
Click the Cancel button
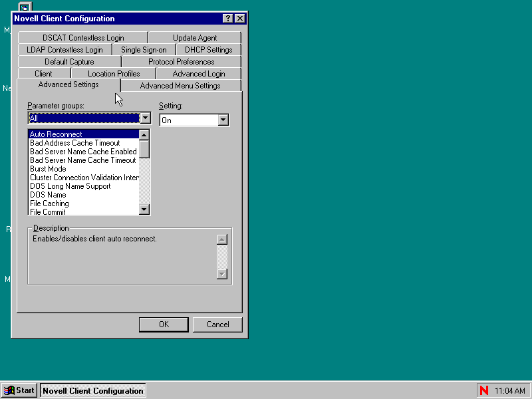pos(218,325)
